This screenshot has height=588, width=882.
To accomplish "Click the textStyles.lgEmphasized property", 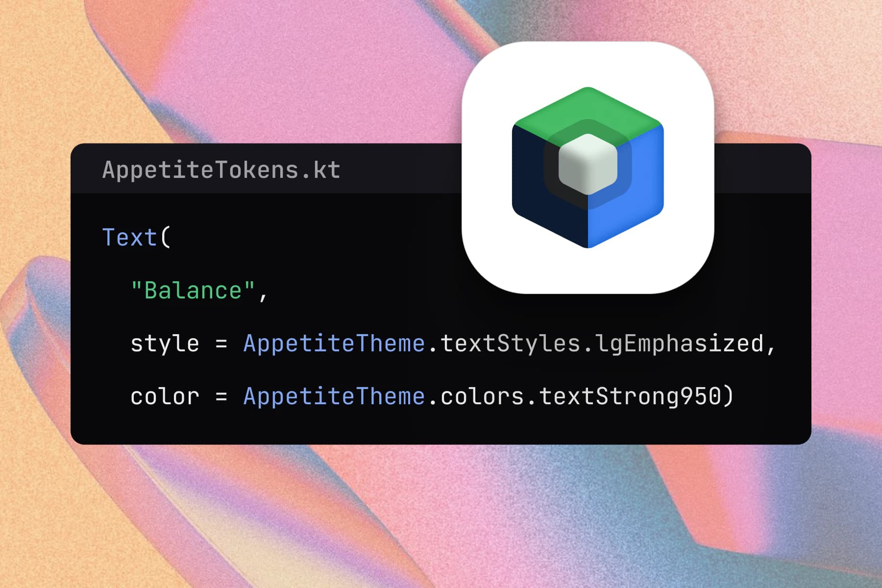I will [602, 343].
